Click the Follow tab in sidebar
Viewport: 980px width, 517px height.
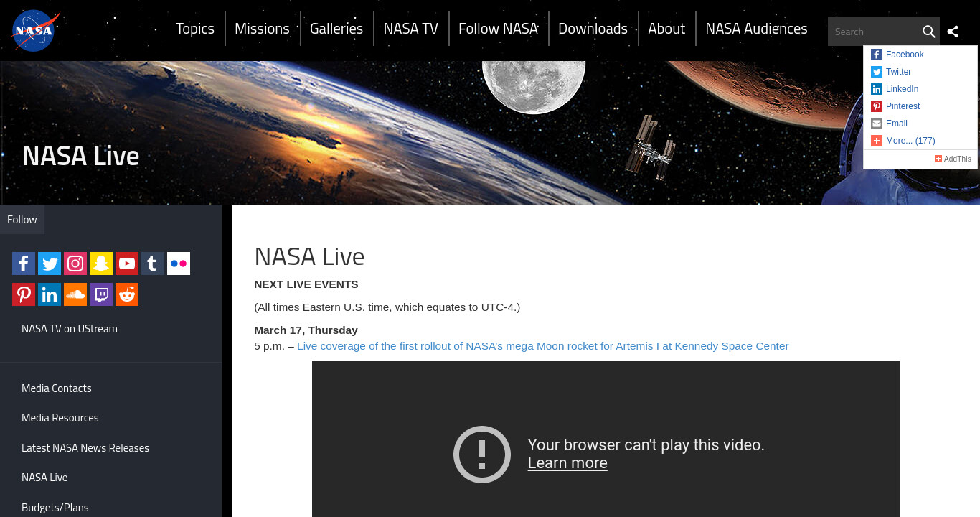22,220
